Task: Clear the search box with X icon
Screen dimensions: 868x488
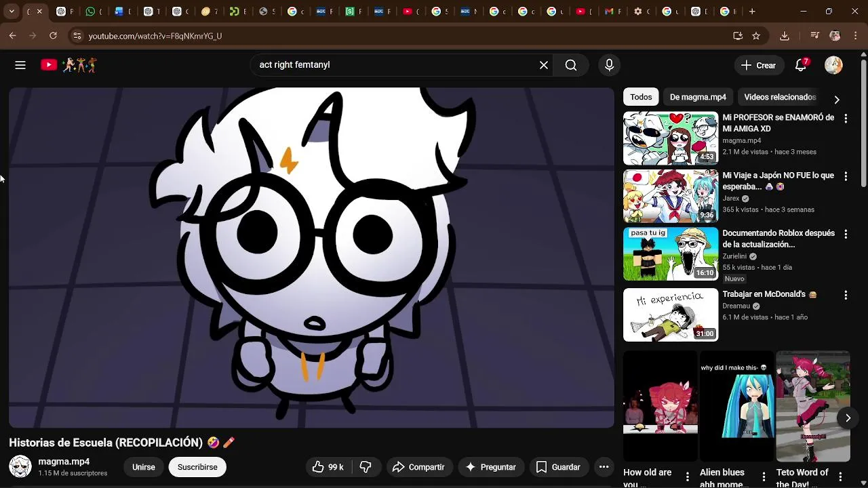Action: [544, 65]
